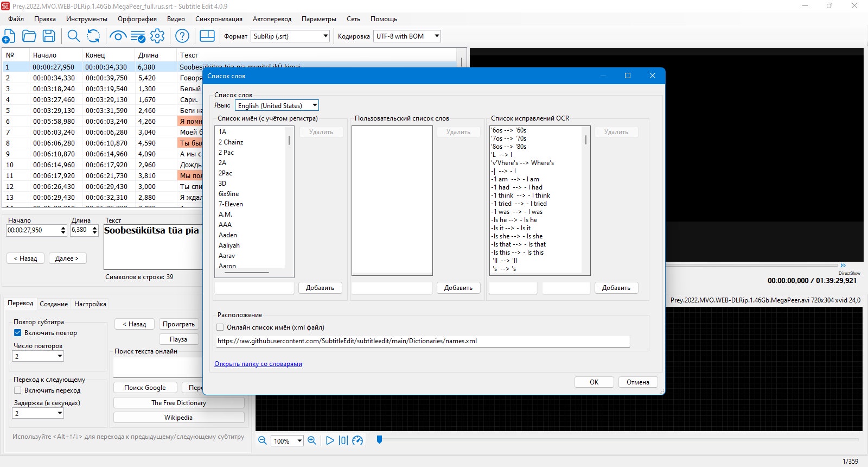The height and width of the screenshot is (467, 868).
Task: Uncheck the Включить повтор checkbox
Action: point(18,333)
